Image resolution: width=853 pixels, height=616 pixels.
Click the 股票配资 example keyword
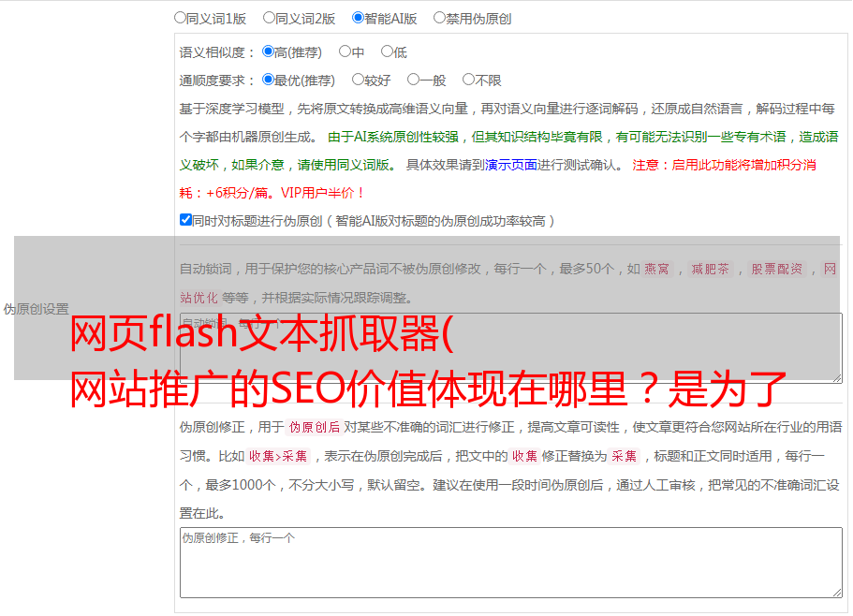click(777, 269)
